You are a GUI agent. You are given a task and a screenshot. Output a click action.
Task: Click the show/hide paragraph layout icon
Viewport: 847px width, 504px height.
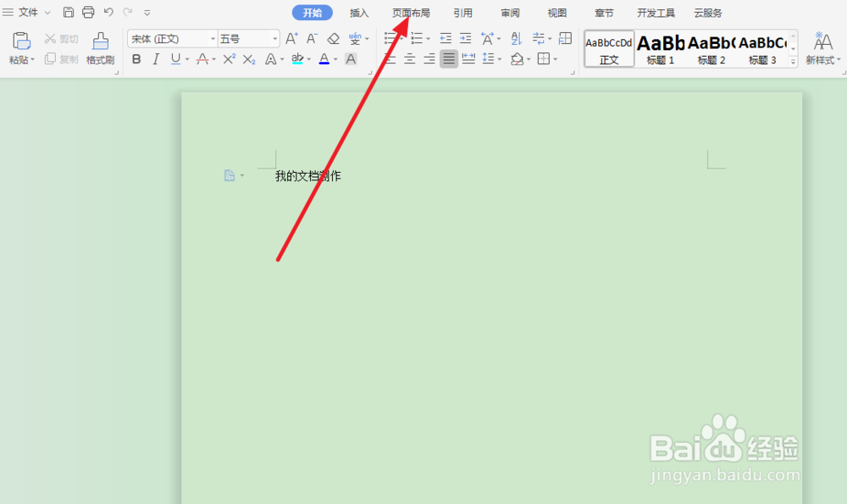565,38
